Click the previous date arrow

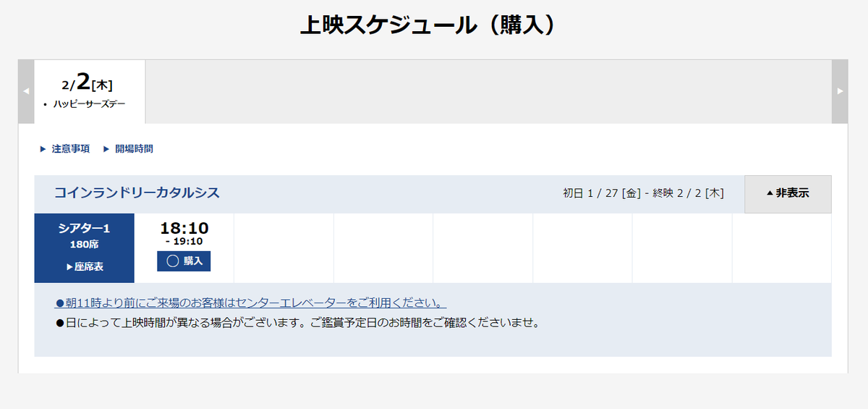(x=26, y=91)
